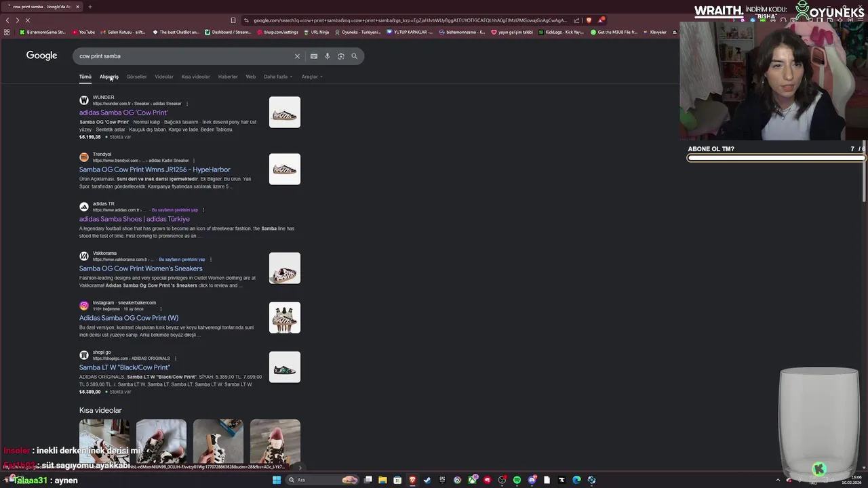The height and width of the screenshot is (488, 868).
Task: Open the blerp.com/settings bookmark
Action: pos(277,32)
